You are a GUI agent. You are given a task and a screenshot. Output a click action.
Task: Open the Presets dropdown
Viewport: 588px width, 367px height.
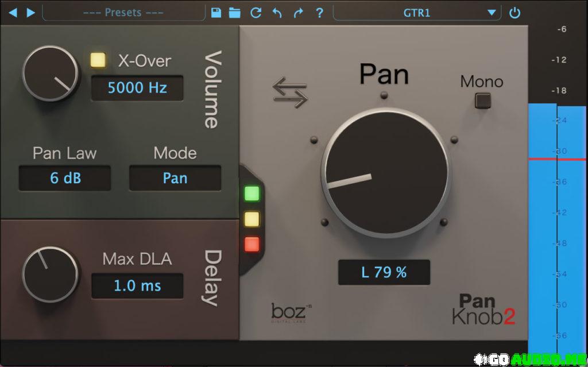(x=123, y=13)
